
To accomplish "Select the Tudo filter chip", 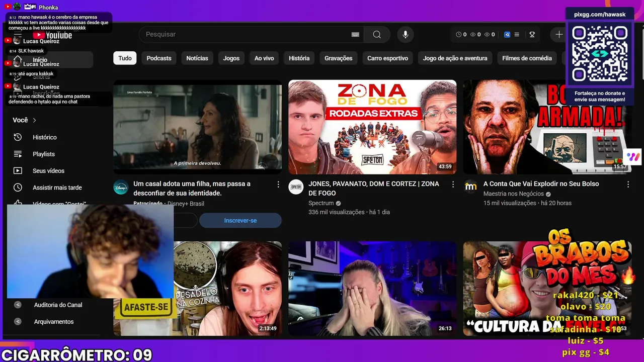I will 125,58.
